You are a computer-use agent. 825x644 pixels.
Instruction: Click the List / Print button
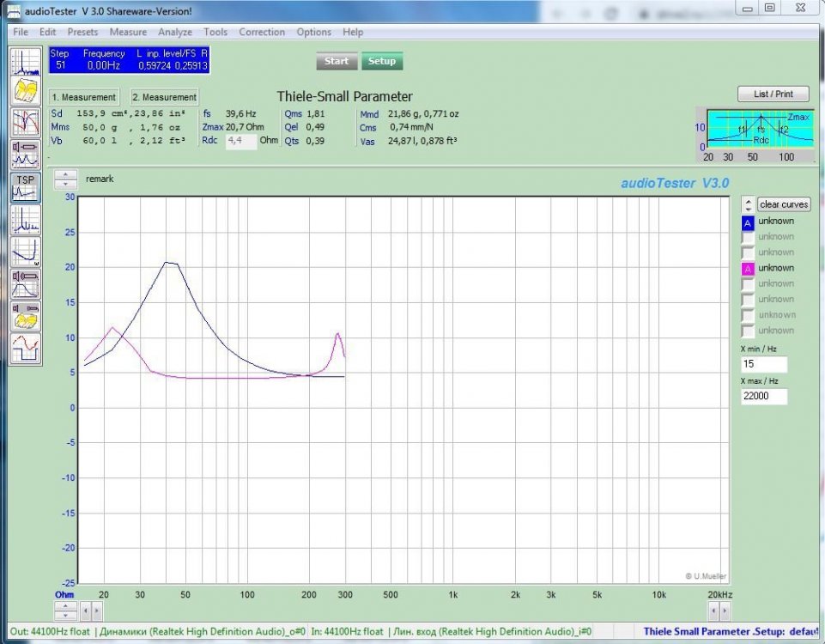coord(773,94)
